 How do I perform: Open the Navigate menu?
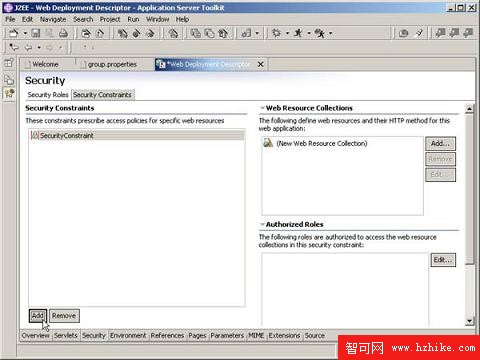pyautogui.click(x=53, y=19)
